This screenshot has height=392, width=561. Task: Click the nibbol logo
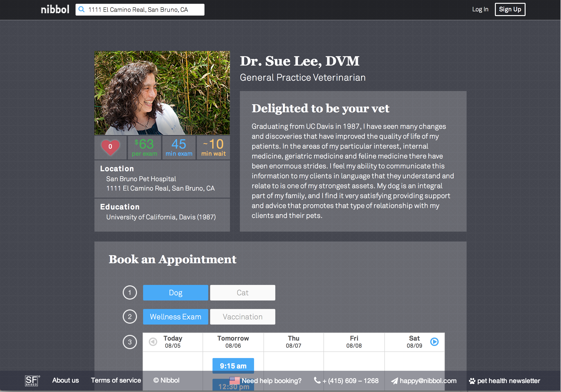point(55,9)
